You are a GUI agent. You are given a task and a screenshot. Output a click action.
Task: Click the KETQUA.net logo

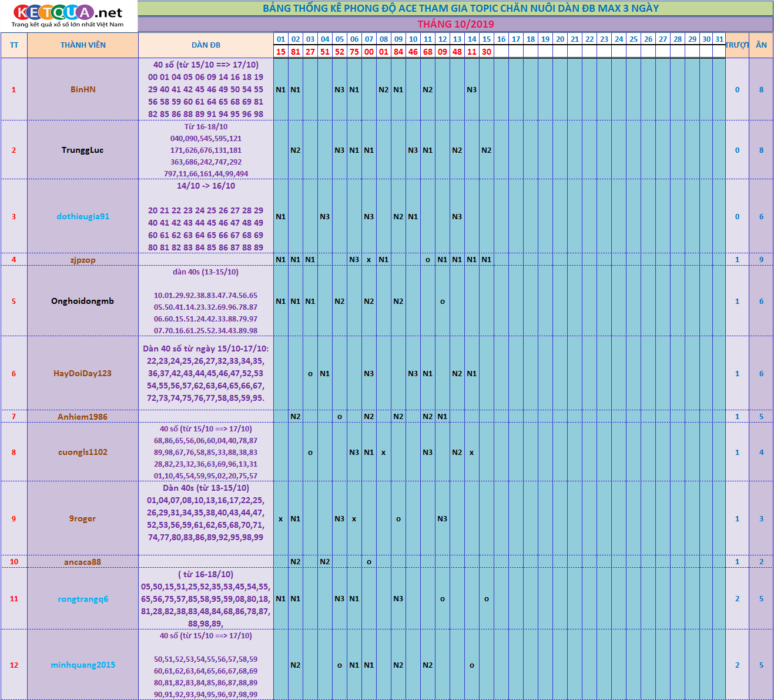click(x=68, y=16)
